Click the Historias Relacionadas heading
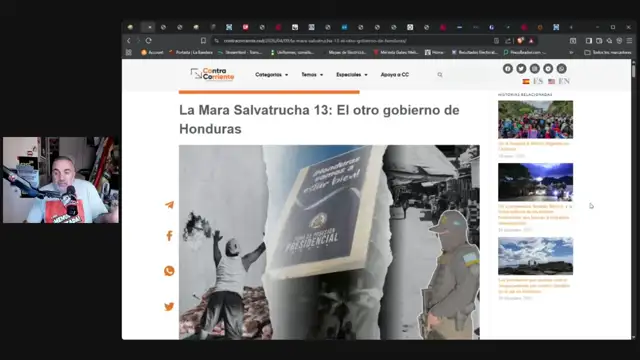 [x=525, y=95]
